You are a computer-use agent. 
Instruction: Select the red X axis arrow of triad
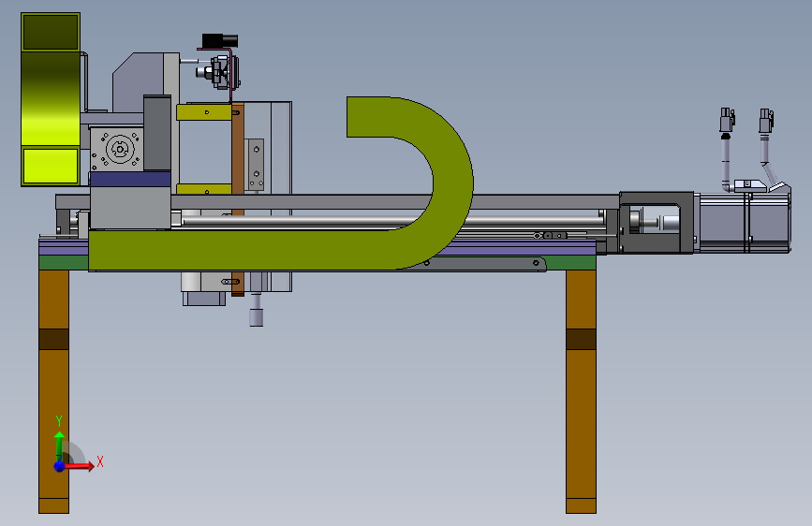point(80,466)
